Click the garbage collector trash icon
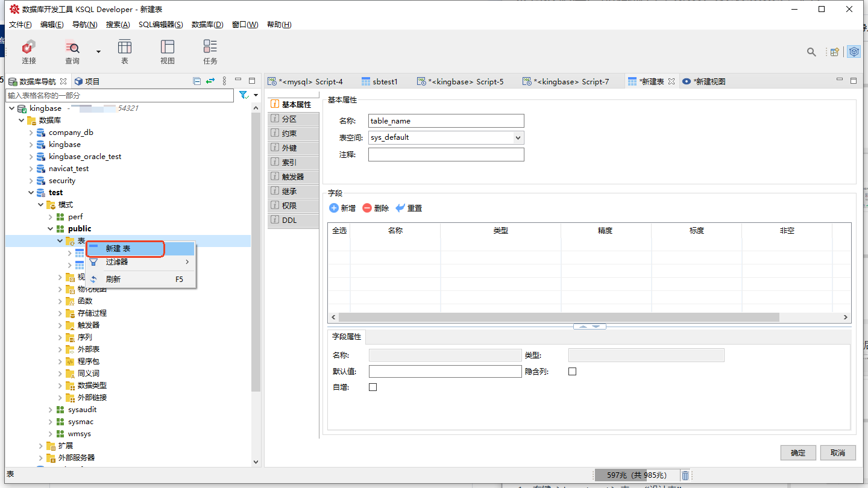The width and height of the screenshot is (868, 488). (685, 475)
